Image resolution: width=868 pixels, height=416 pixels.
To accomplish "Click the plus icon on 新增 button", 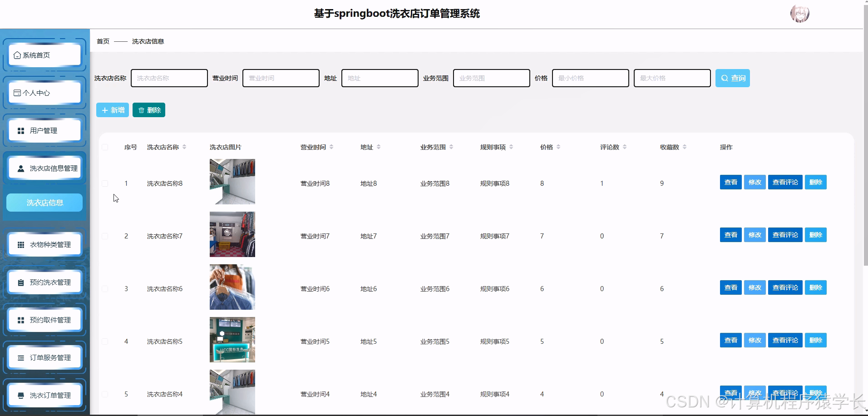I will pos(105,110).
